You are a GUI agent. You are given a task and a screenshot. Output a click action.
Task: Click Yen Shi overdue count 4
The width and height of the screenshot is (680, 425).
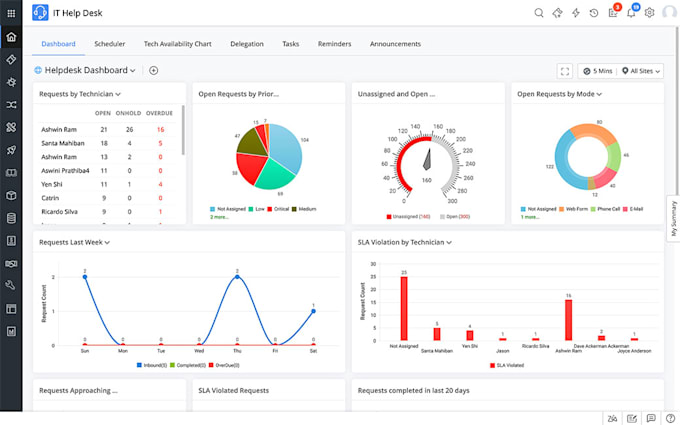click(x=160, y=184)
